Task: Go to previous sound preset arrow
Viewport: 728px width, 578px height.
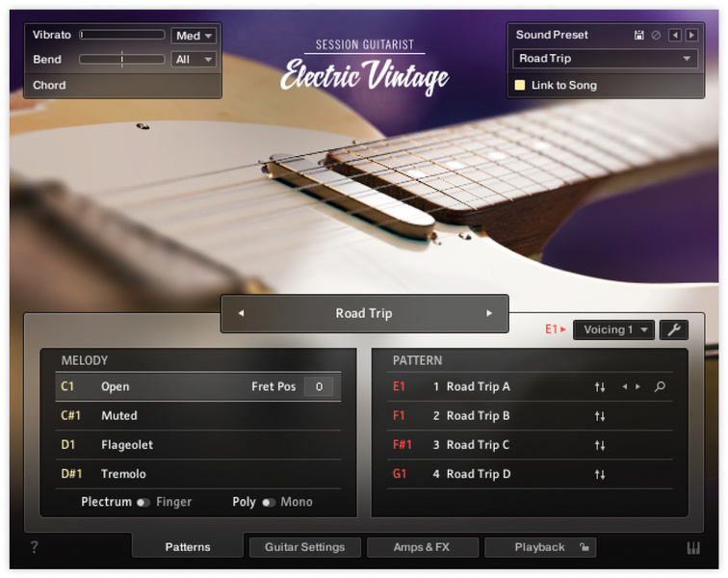Action: click(675, 35)
